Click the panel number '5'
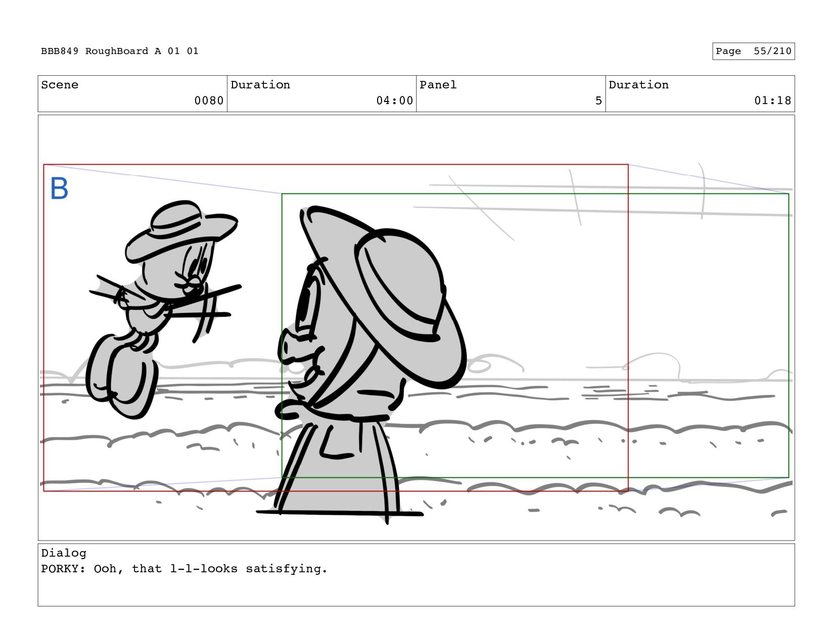The image size is (834, 644). (598, 101)
